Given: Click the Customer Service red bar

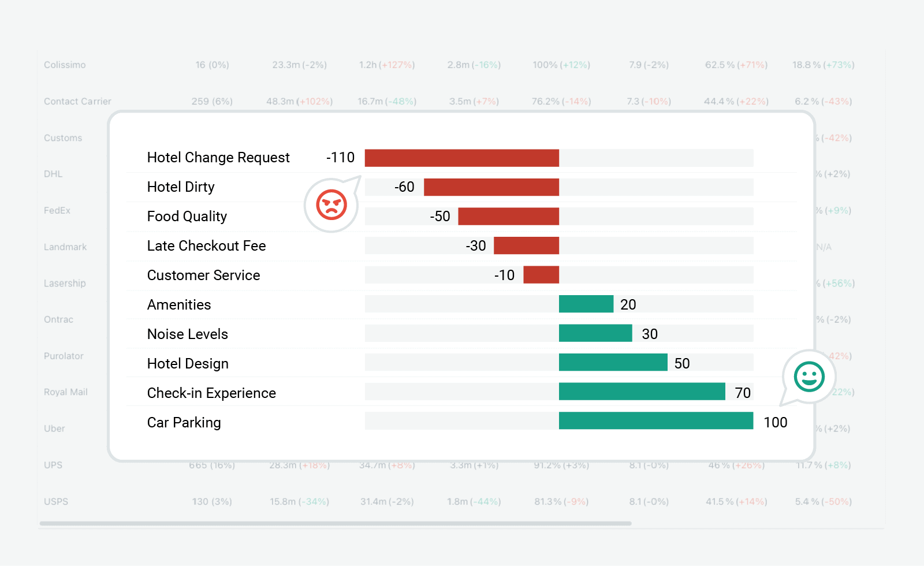Looking at the screenshot, I should [x=541, y=275].
